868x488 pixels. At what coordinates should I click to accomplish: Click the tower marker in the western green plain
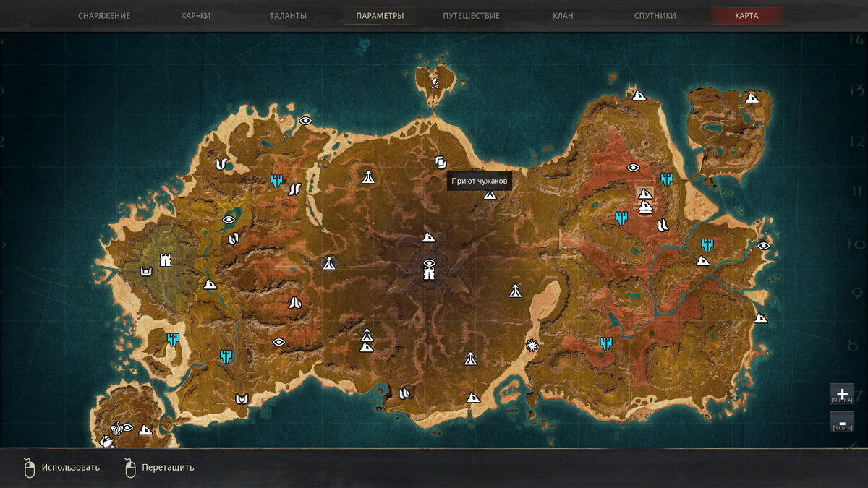coord(166,260)
